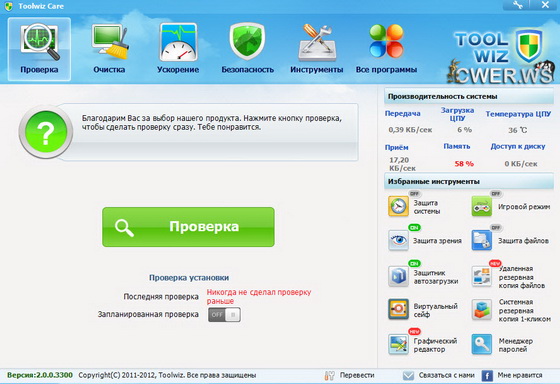Click the Toolwiz Care title bar icon
This screenshot has width=560, height=384.
(x=9, y=6)
